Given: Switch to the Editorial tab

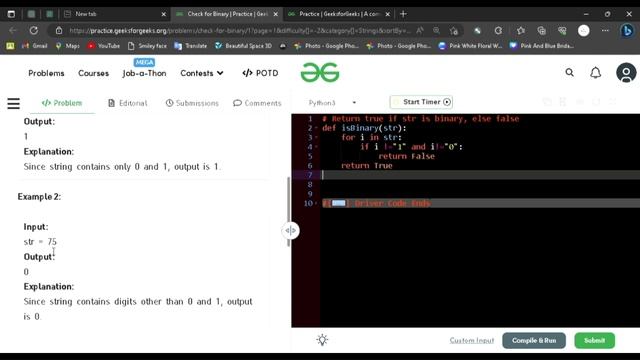Looking at the screenshot, I should click(127, 103).
